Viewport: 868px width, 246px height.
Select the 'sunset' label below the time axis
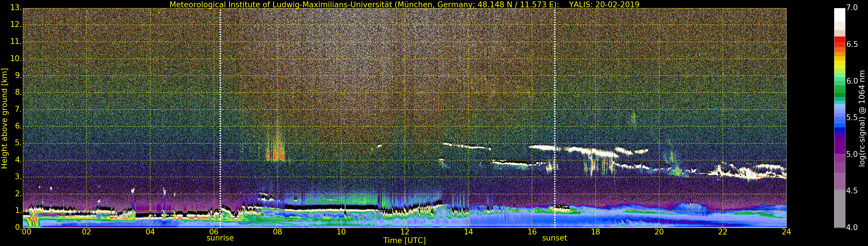555,238
